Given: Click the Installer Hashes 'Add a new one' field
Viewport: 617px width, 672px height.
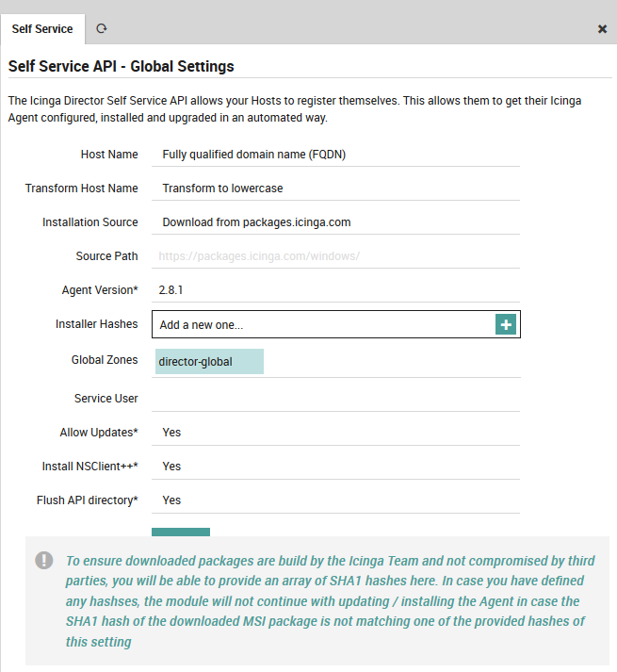Looking at the screenshot, I should (x=322, y=324).
